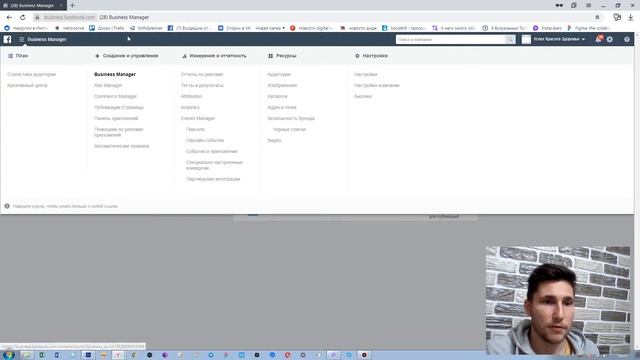
Task: Click the help question mark in the header
Action: (x=627, y=39)
